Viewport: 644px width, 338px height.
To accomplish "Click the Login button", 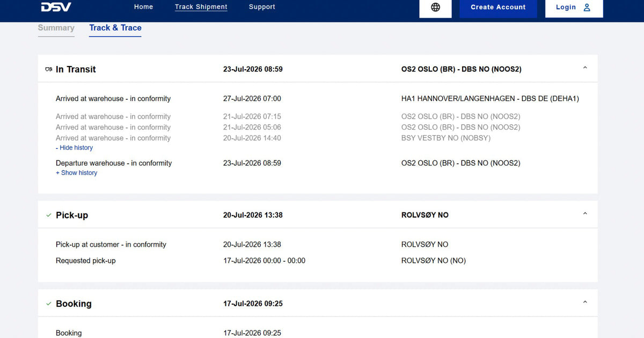I will coord(574,8).
